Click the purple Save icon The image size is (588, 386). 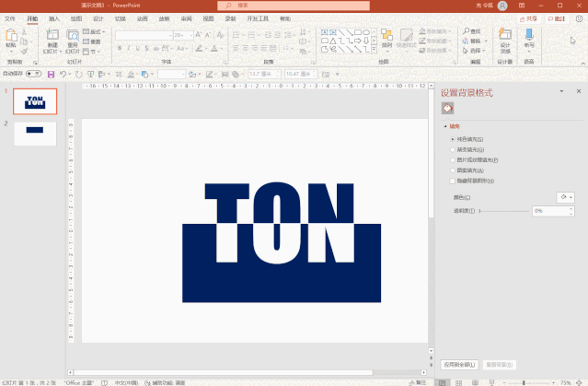click(x=51, y=75)
